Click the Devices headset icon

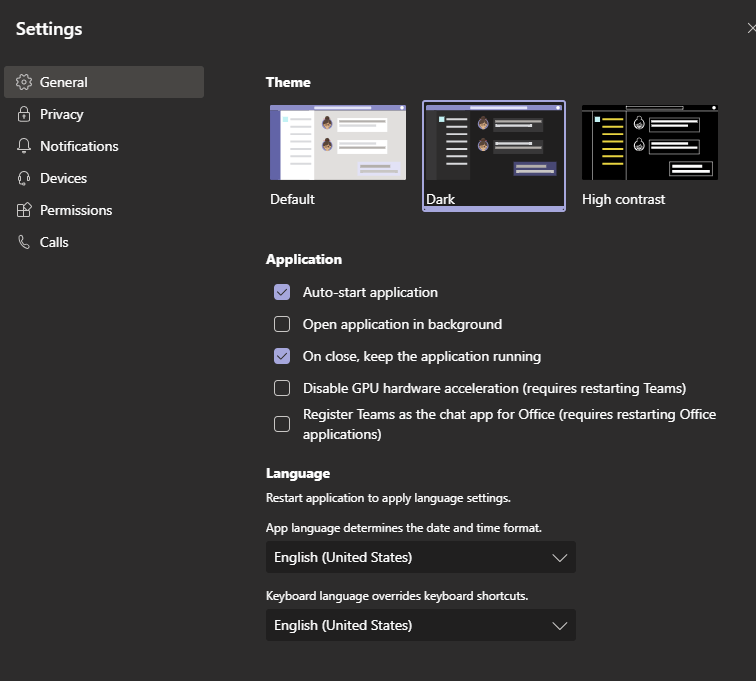24,178
